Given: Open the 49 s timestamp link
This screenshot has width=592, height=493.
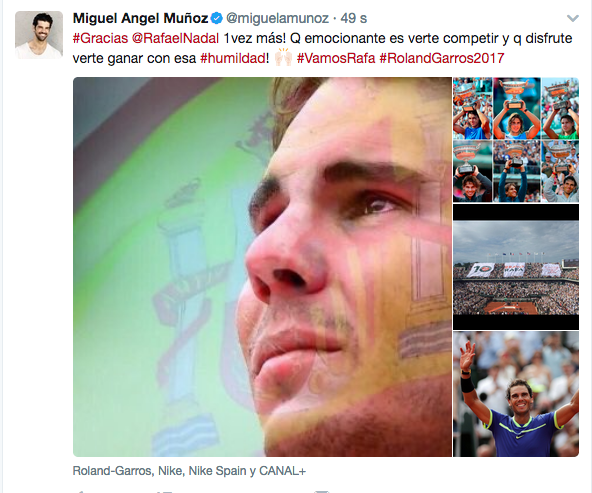Looking at the screenshot, I should (354, 18).
